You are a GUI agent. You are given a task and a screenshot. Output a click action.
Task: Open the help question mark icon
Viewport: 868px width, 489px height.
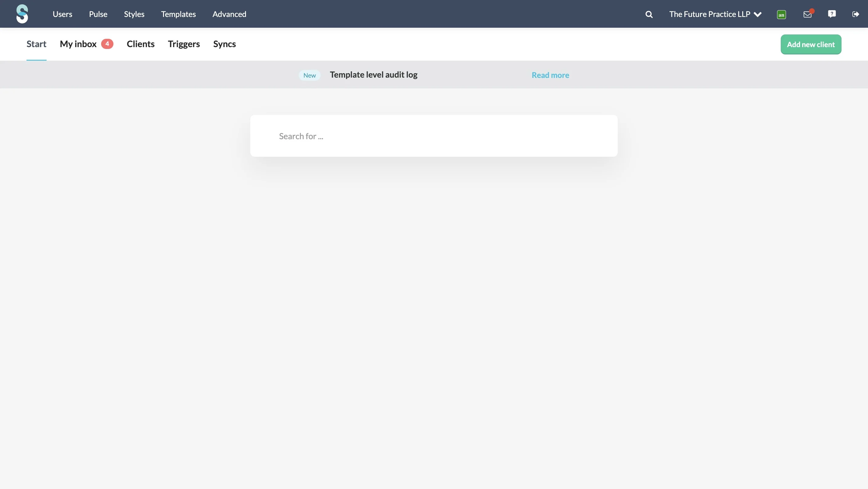832,14
